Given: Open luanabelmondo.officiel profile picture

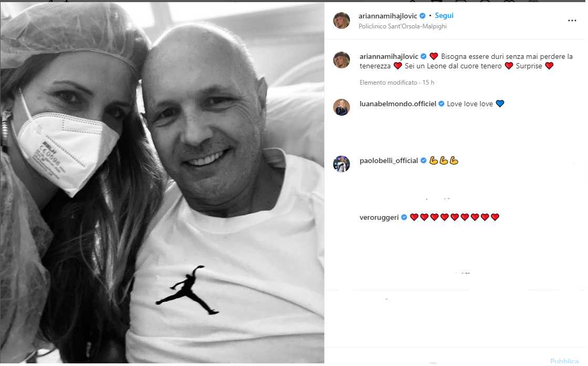Looking at the screenshot, I should point(341,107).
